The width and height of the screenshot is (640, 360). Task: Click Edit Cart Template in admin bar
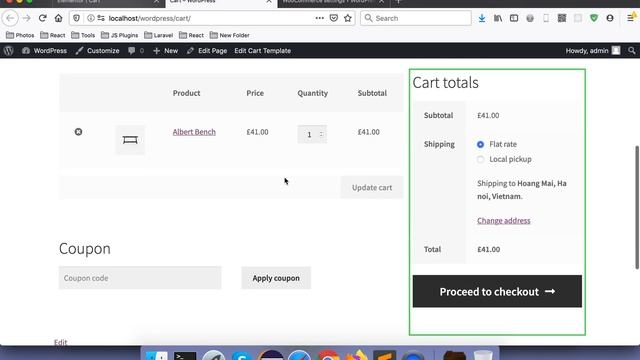point(262,51)
